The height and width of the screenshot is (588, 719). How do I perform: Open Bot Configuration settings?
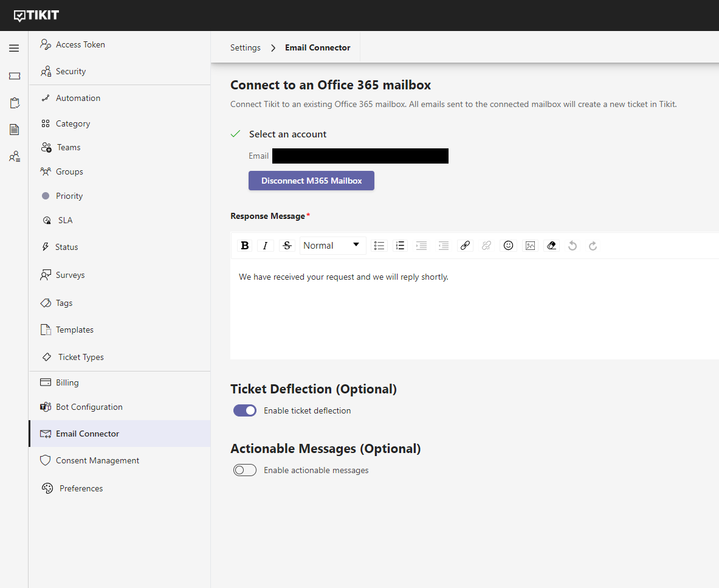tap(119, 407)
